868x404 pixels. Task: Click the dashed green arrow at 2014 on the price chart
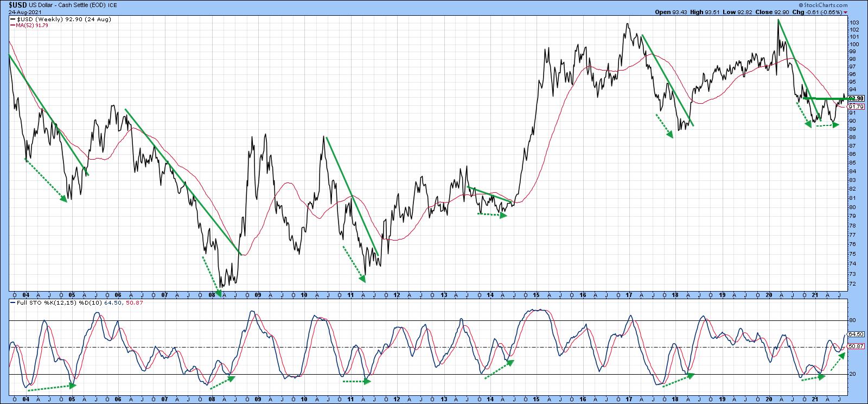point(492,214)
